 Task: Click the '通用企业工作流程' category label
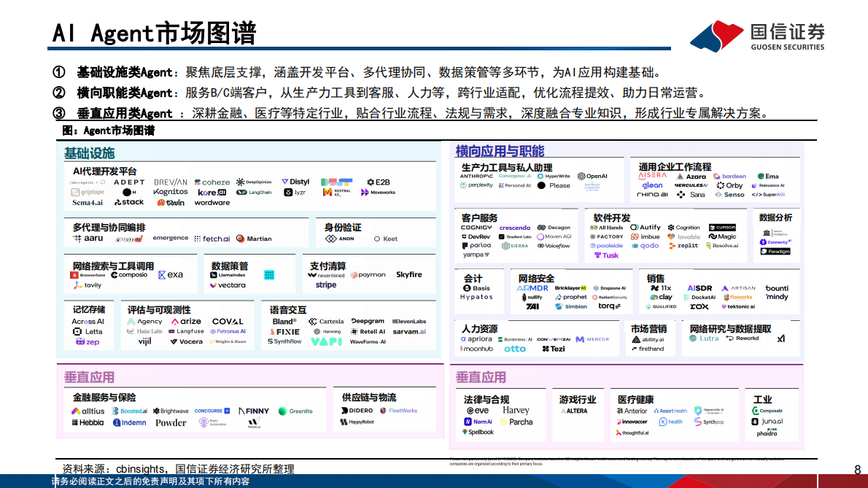674,166
